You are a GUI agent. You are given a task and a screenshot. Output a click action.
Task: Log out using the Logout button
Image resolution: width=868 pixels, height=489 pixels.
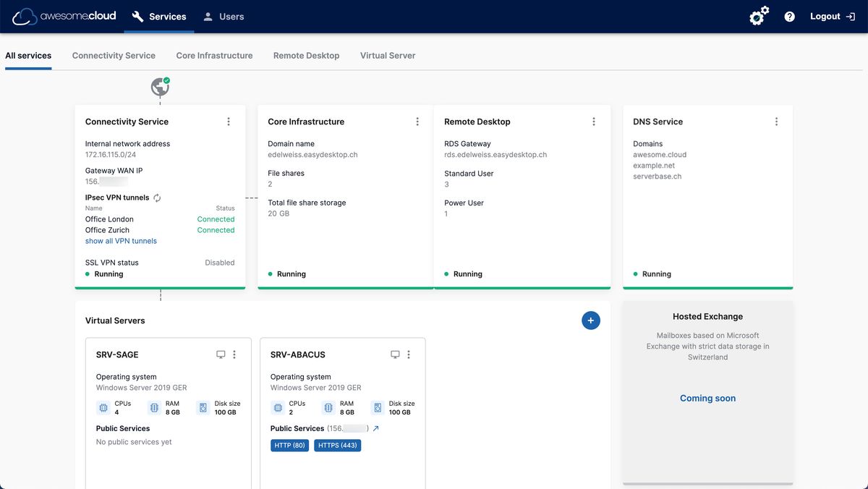(x=832, y=17)
